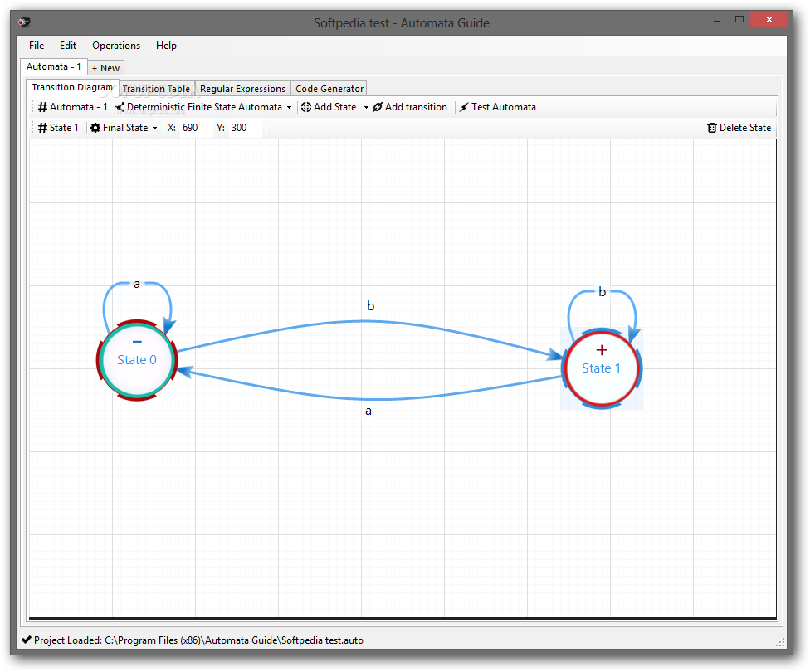
Task: Click the Add transition link icon
Action: tap(378, 107)
